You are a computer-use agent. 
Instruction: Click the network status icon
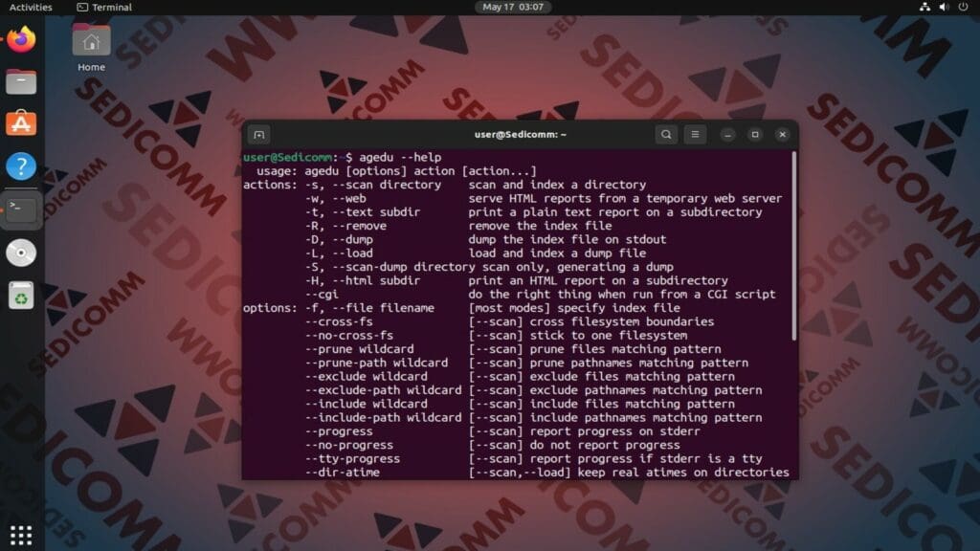tap(925, 7)
